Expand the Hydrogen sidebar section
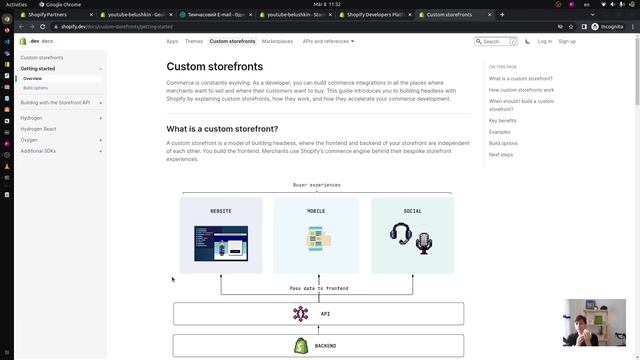This screenshot has height=360, width=640. (x=101, y=118)
